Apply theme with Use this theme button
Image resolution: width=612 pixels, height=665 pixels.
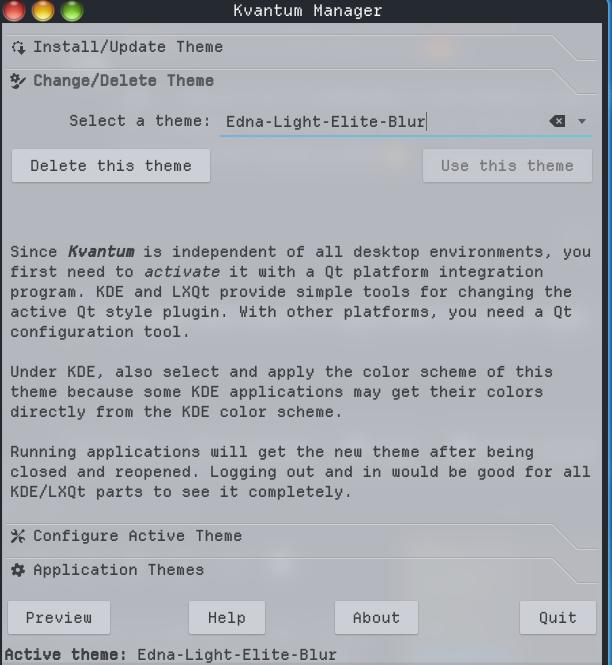point(507,166)
